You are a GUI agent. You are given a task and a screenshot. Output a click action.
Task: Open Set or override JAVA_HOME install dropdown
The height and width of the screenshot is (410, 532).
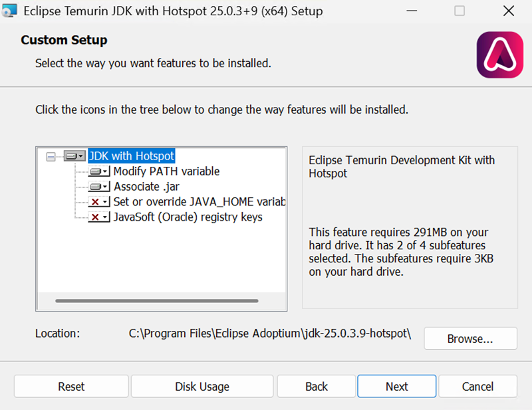99,202
